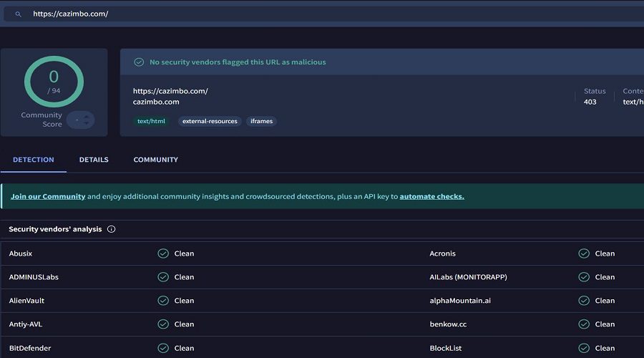The image size is (644, 358).
Task: Click the benkow.cc vendor name
Action: 448,324
